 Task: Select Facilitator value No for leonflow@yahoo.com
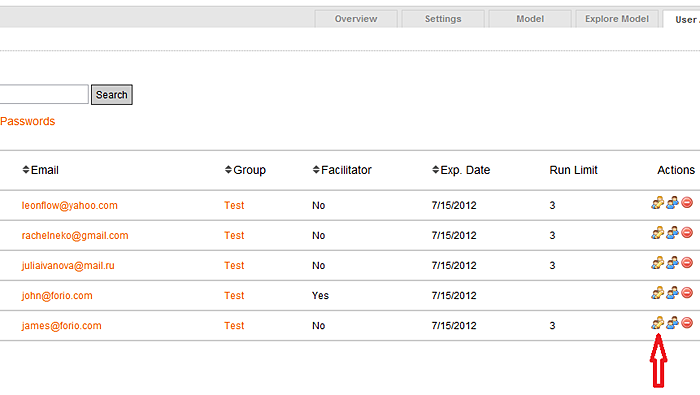[318, 205]
